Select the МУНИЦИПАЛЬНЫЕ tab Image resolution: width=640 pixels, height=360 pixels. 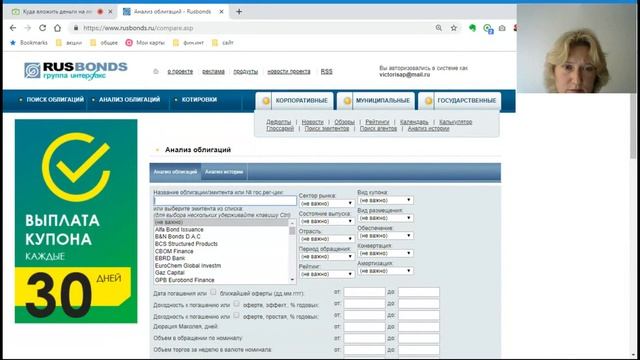click(376, 101)
